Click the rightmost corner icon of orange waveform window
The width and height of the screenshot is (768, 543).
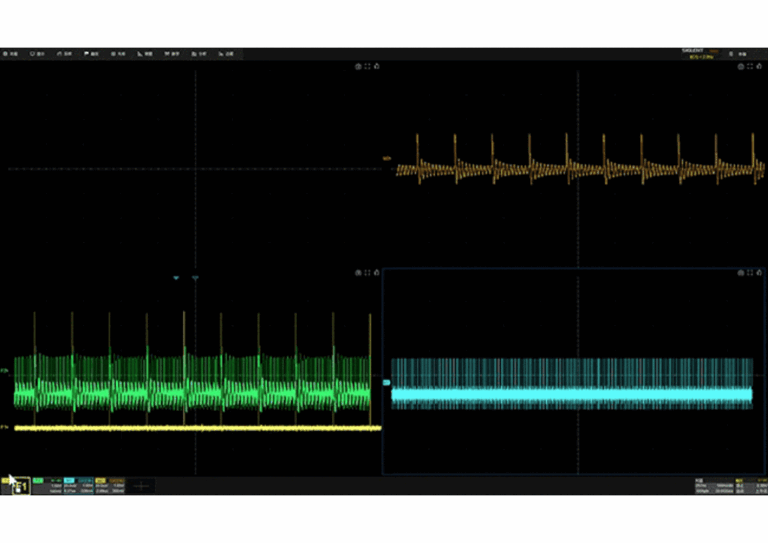(x=760, y=67)
